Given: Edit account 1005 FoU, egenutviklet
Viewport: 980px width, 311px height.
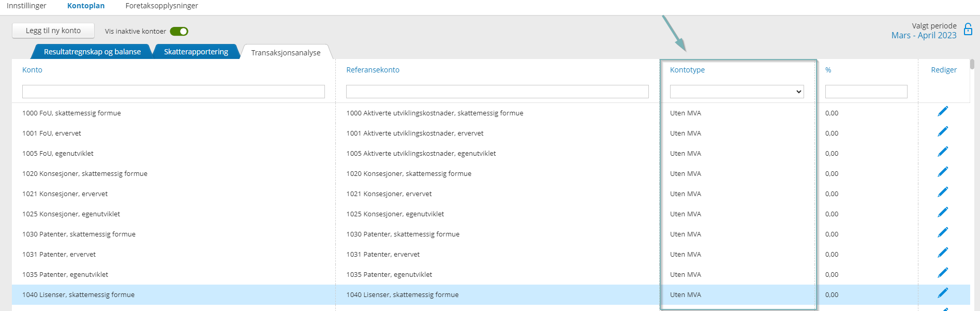Looking at the screenshot, I should (943, 152).
